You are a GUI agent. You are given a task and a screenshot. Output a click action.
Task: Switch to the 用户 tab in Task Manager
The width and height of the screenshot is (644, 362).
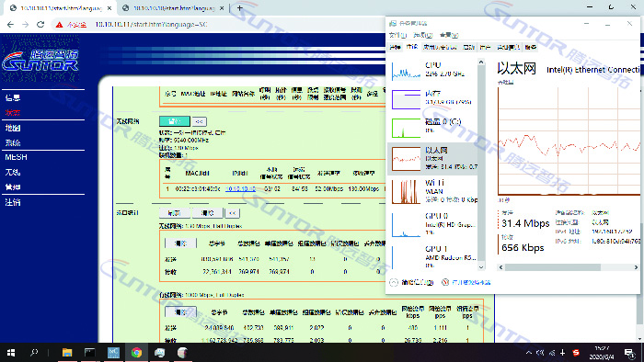click(x=485, y=47)
